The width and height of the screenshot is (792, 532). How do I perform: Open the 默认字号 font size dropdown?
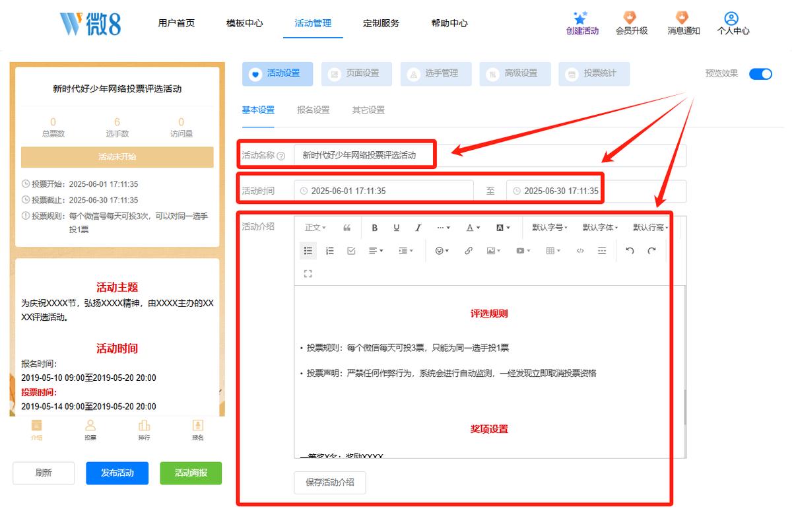point(550,228)
